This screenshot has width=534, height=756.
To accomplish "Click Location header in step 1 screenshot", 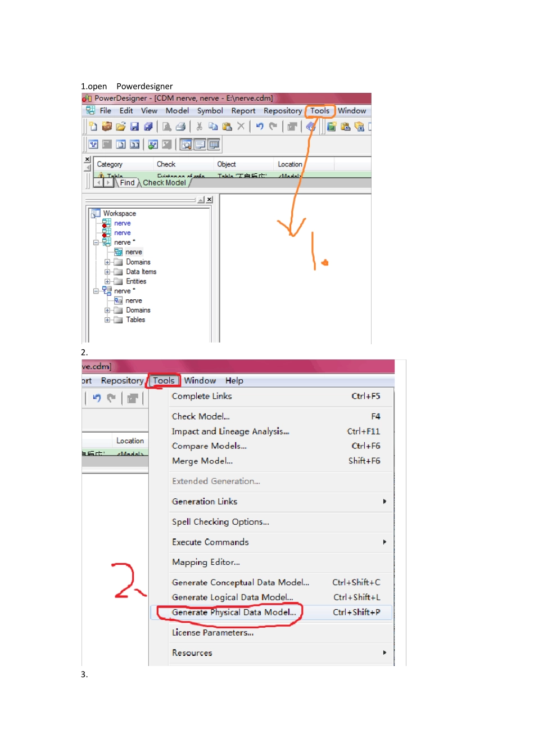I will click(x=304, y=164).
